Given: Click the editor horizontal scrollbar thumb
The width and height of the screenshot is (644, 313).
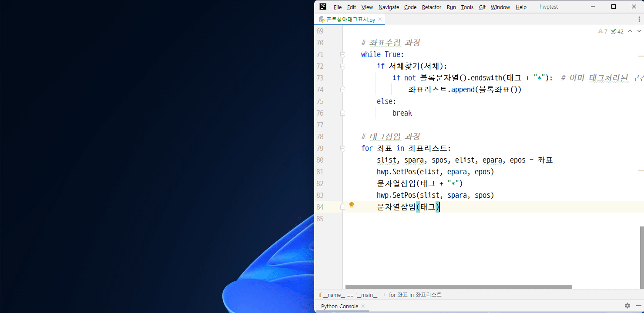Looking at the screenshot, I should click(x=459, y=287).
